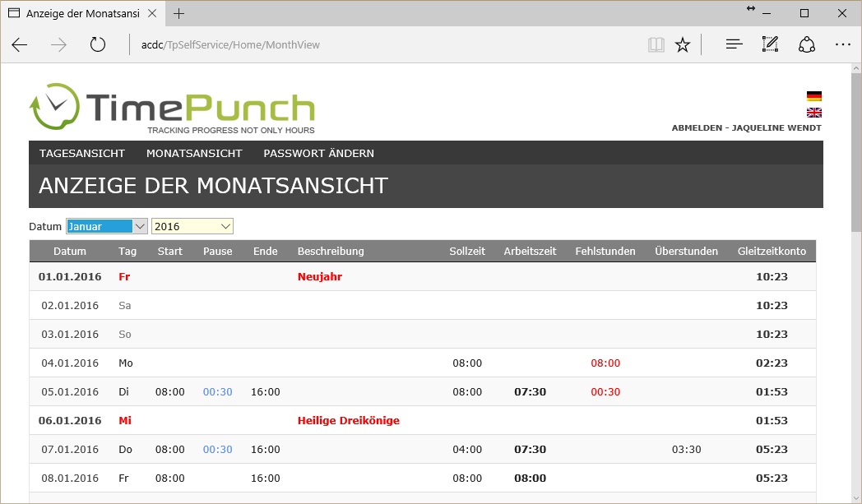Viewport: 862px width, 504px height.
Task: Open the Make a Web Note icon
Action: pyautogui.click(x=770, y=45)
